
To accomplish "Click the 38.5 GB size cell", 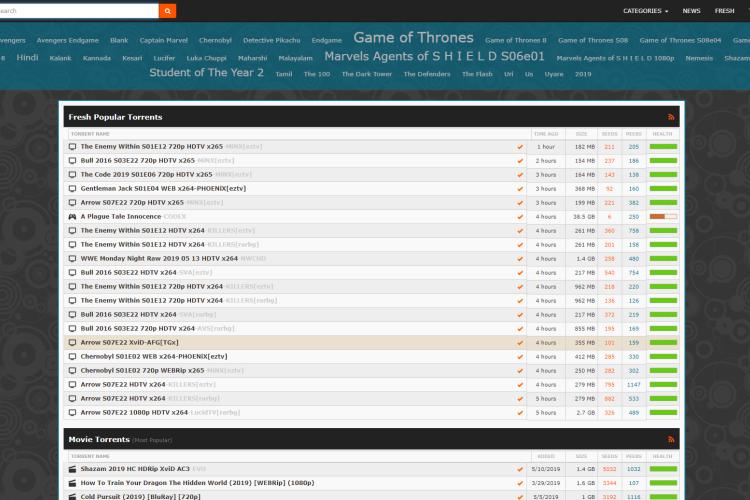I will (584, 217).
